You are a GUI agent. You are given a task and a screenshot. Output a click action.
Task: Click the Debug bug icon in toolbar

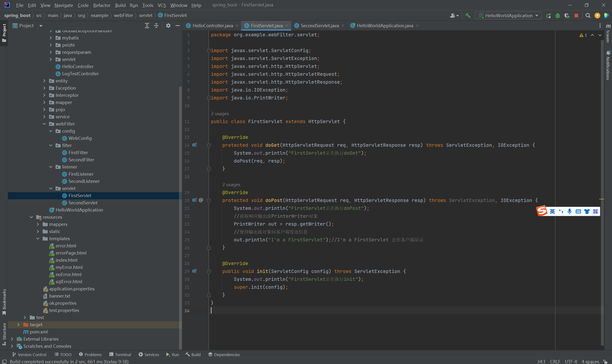(557, 16)
